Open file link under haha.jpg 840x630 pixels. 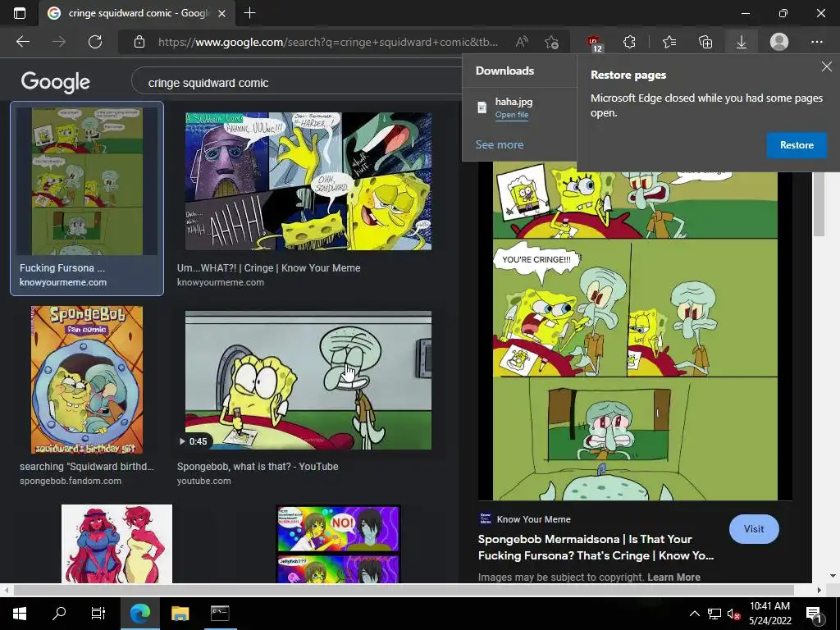(x=512, y=115)
